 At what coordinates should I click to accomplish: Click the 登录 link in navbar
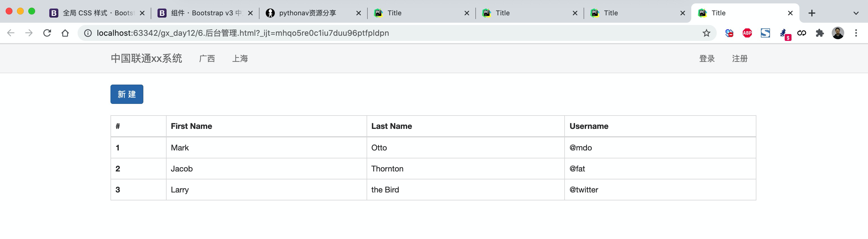pyautogui.click(x=707, y=58)
